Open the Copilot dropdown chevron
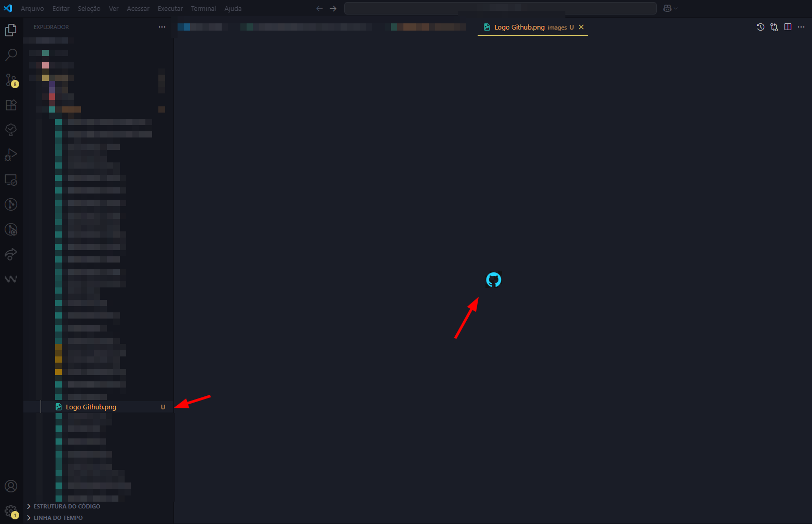This screenshot has height=524, width=812. 676,8
